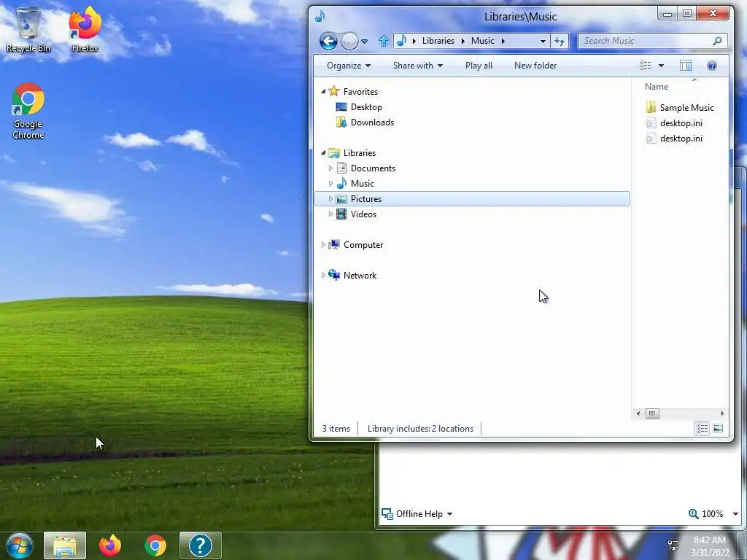Image resolution: width=747 pixels, height=560 pixels.
Task: Click 2 locations link in status bar
Action: 452,429
